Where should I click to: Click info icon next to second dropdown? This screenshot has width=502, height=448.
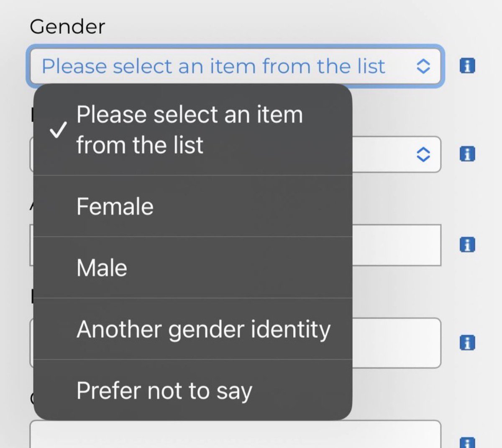click(x=467, y=154)
